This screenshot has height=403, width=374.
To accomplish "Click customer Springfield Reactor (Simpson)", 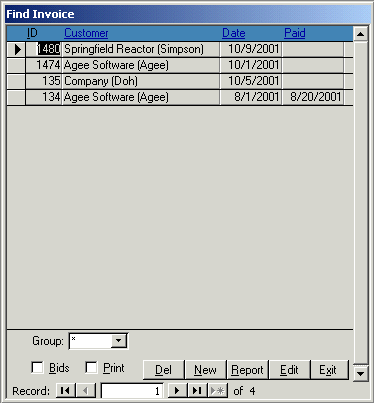I will click(140, 49).
